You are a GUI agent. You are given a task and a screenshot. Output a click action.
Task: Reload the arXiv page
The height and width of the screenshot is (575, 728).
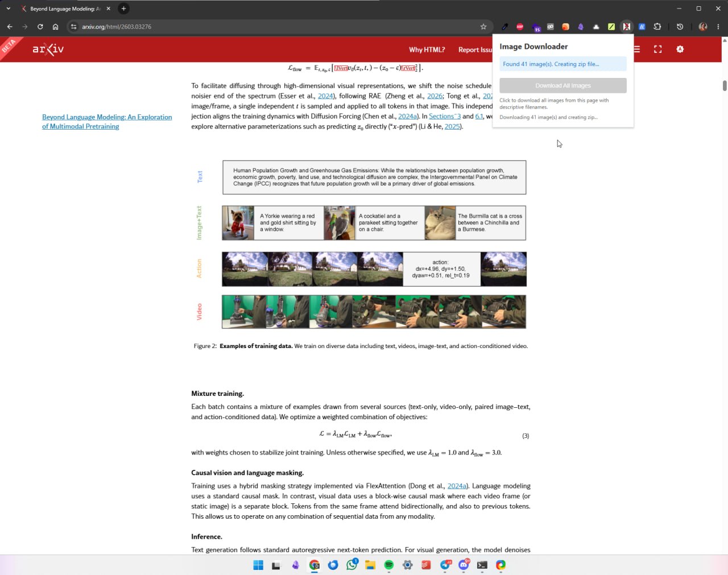pyautogui.click(x=40, y=27)
